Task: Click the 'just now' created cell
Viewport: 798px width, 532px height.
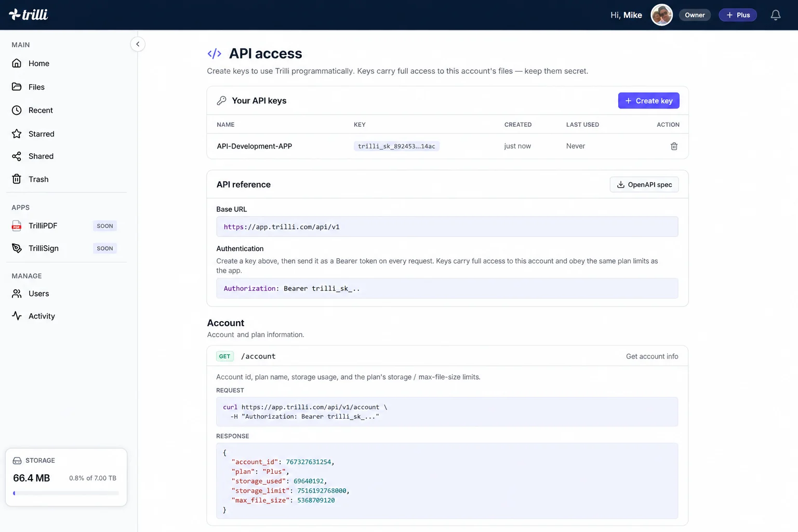Action: [x=517, y=147]
